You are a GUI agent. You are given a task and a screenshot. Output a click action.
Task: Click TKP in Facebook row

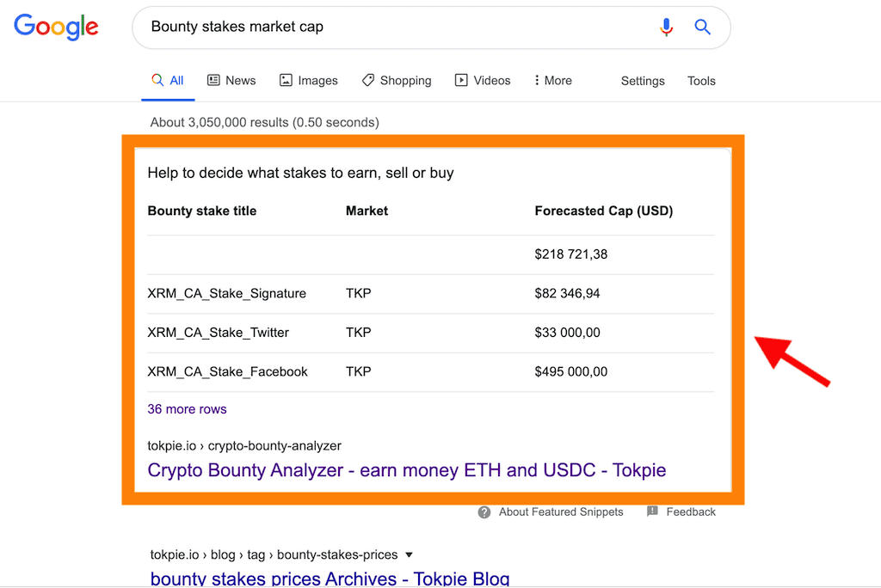point(359,371)
